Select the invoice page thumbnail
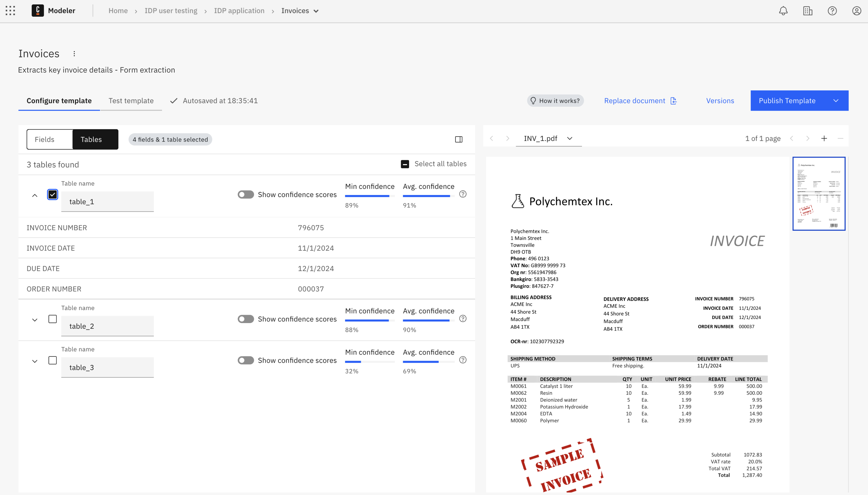 [x=819, y=194]
